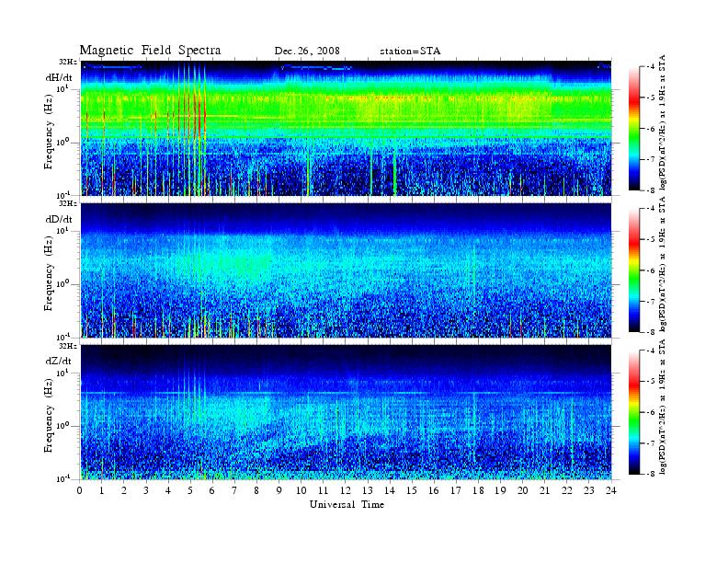Screen dimensions: 728x563
Task: Click the color bar beside dD/dt panel
Action: (634, 270)
